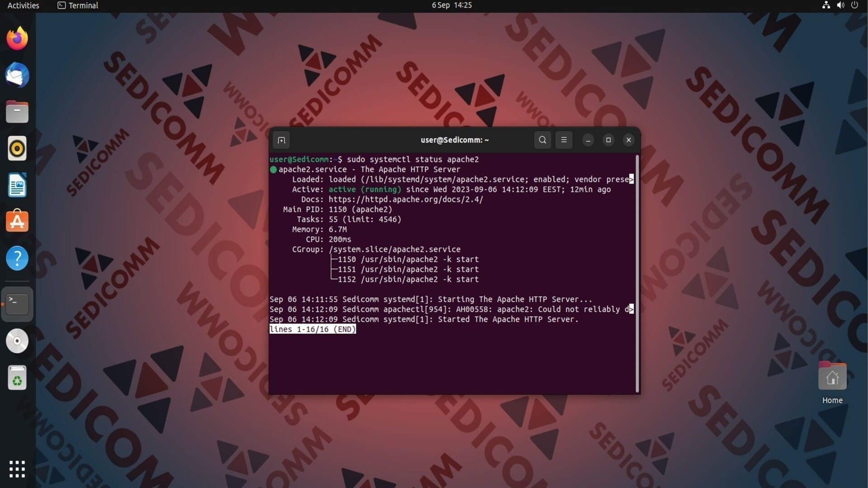This screenshot has width=868, height=488.
Task: Open the Help application
Action: [x=17, y=258]
